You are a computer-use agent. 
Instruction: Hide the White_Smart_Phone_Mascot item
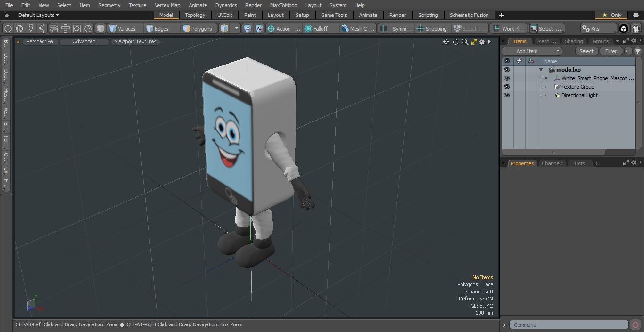[x=507, y=78]
